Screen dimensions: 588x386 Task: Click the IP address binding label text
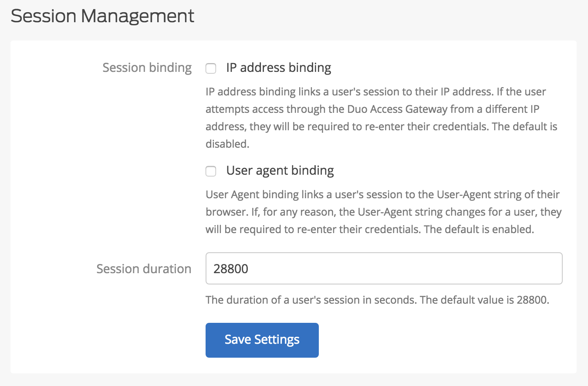278,68
